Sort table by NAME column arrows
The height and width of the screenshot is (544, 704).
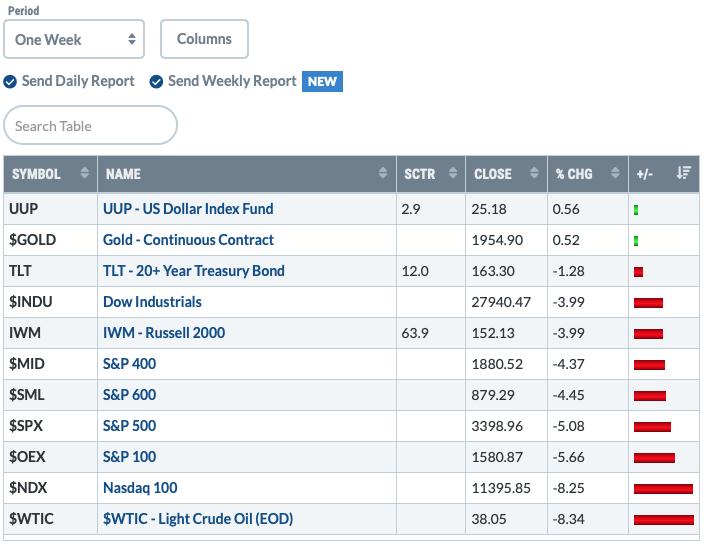point(383,173)
